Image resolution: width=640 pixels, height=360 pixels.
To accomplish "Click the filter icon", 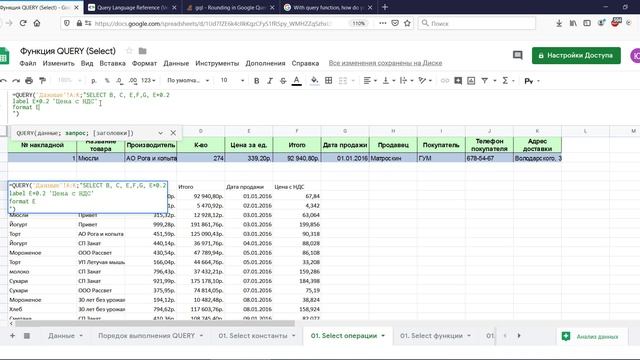I will 484,81.
